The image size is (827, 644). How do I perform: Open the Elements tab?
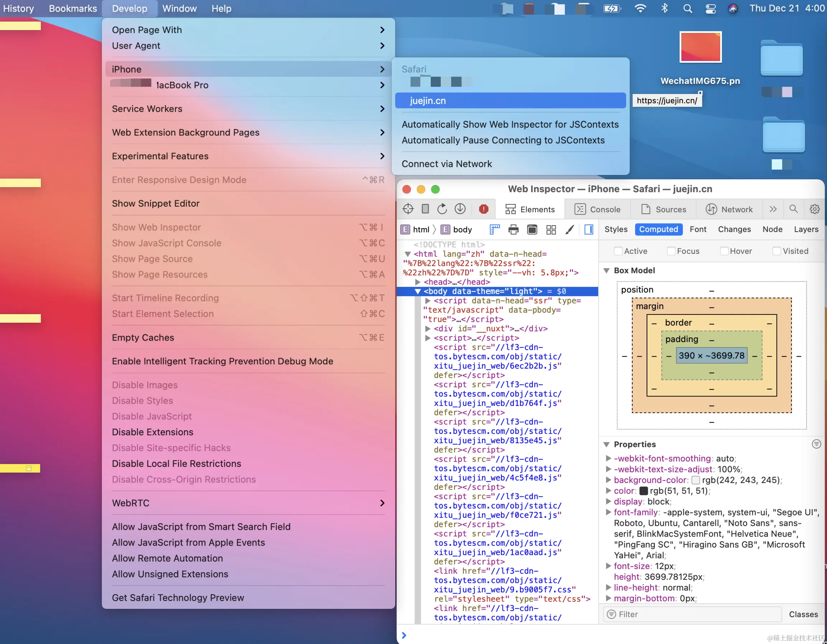click(x=530, y=209)
